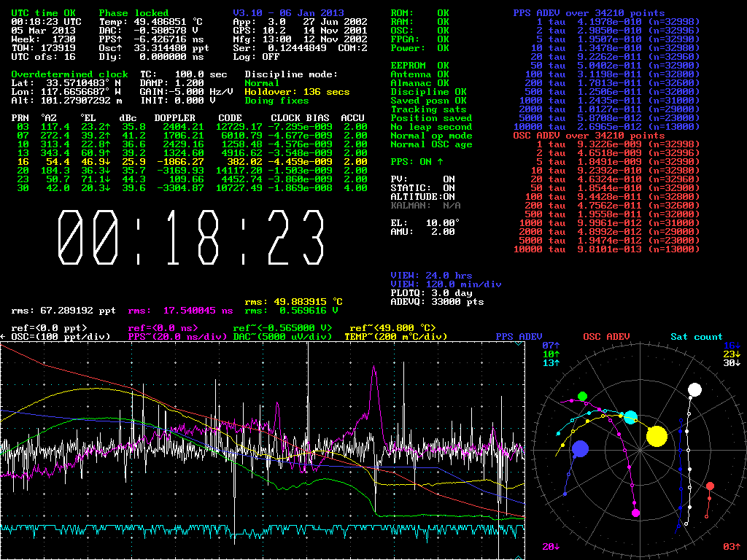Click the 'UTC ofs: 16' value
The image size is (747, 560).
[x=43, y=57]
